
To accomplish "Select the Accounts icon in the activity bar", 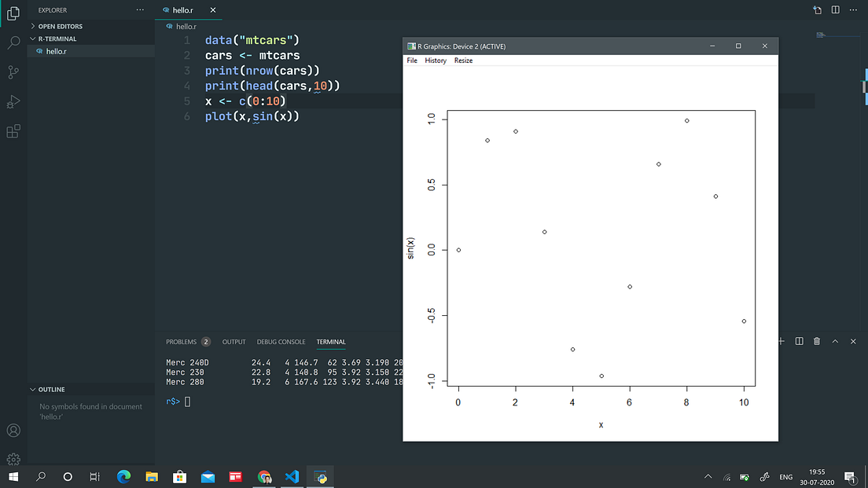I will tap(13, 431).
